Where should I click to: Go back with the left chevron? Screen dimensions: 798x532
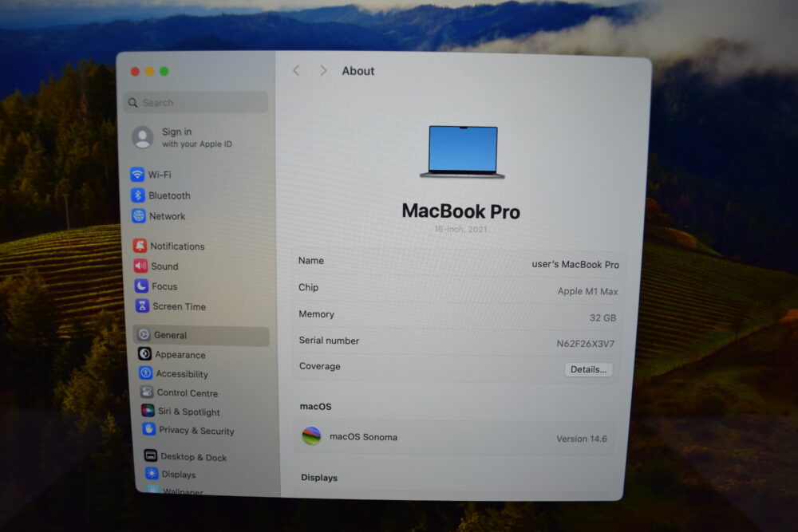click(x=296, y=70)
